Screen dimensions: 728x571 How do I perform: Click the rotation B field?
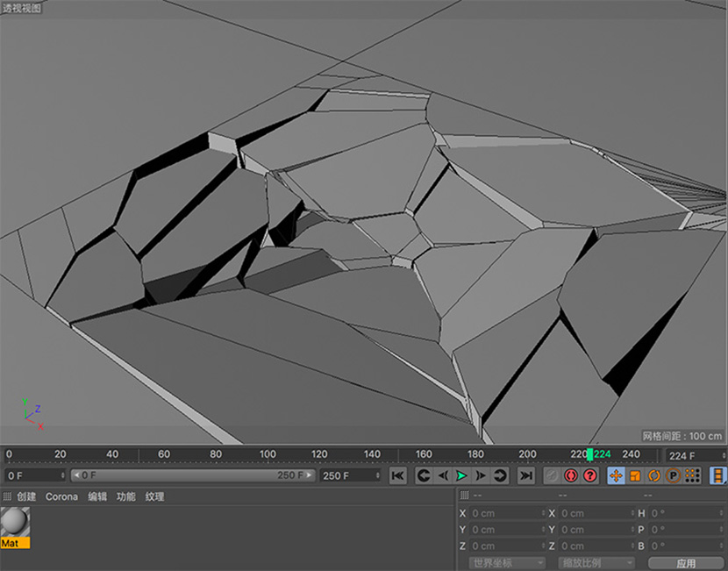[x=686, y=546]
